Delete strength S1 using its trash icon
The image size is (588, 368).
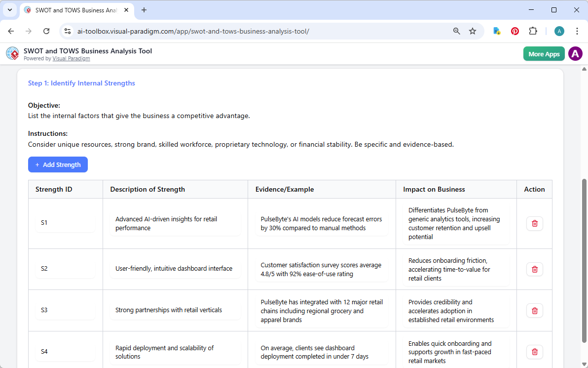[x=534, y=223]
